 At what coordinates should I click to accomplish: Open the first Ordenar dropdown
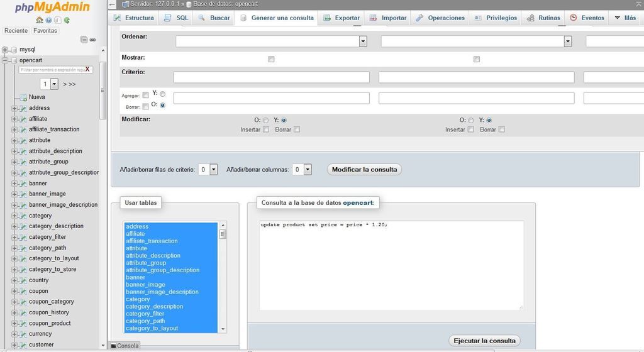coord(271,41)
